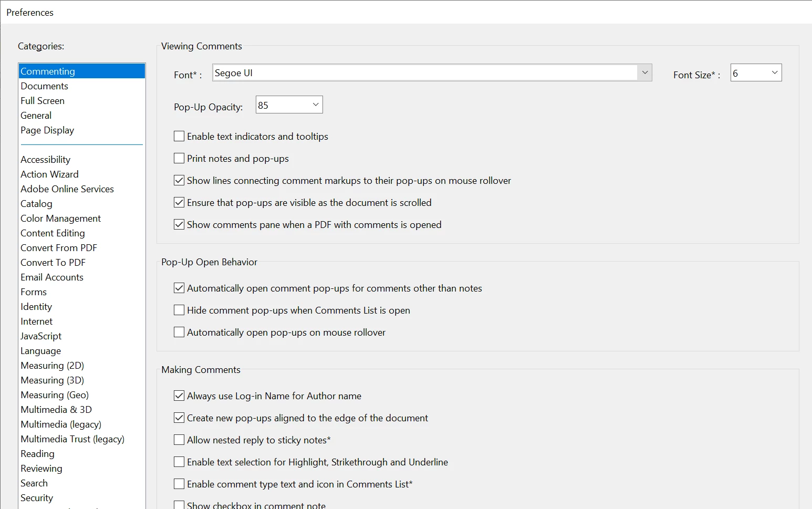Select Content Editing category
Screen dimensions: 812x509
pos(82,233)
